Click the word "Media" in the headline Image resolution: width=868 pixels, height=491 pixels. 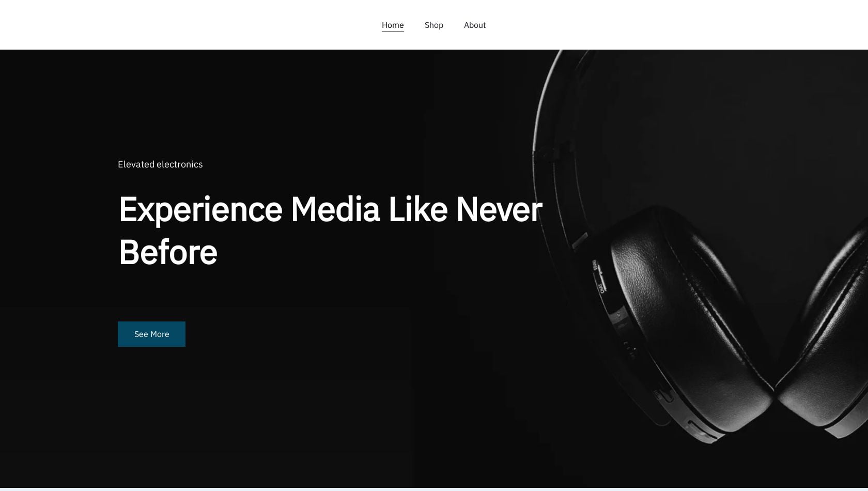point(335,209)
